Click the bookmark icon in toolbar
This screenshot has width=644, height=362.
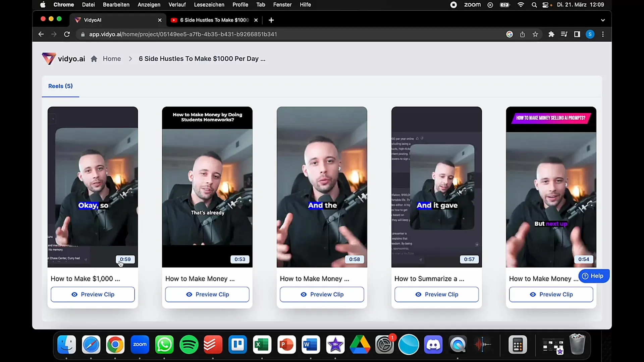(536, 34)
